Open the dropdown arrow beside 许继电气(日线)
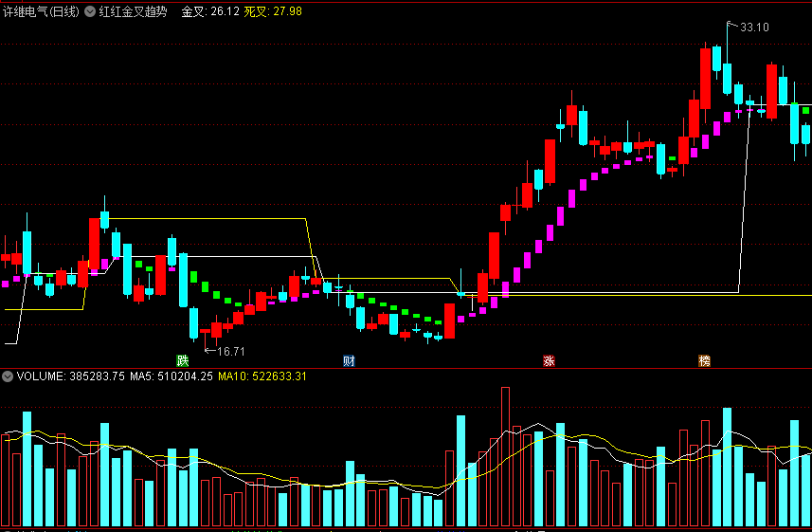 (x=90, y=11)
